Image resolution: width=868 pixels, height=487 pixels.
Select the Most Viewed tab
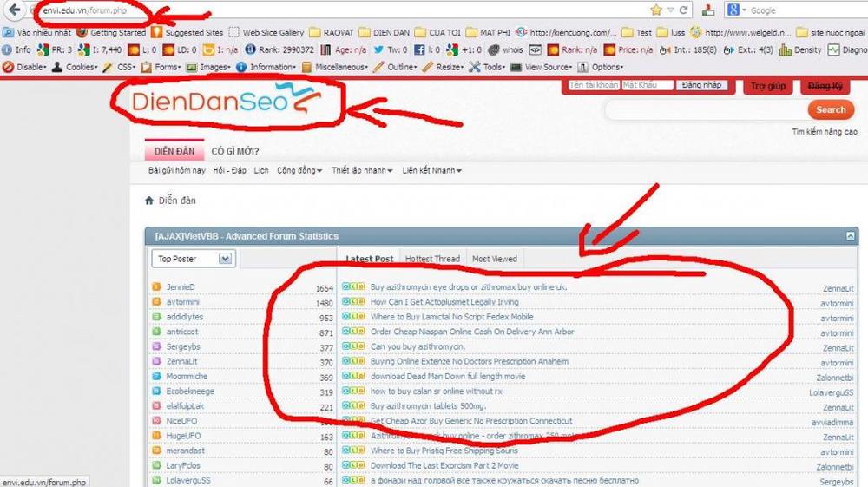(495, 259)
